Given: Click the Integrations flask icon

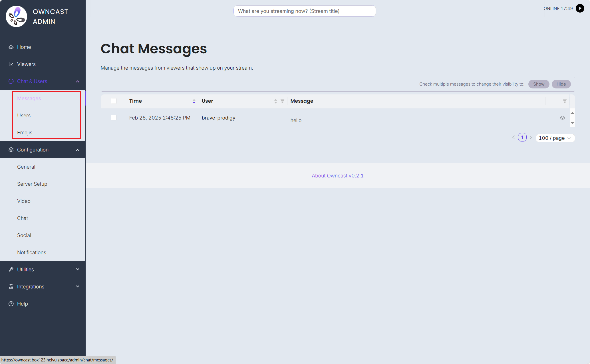Looking at the screenshot, I should [x=11, y=287].
